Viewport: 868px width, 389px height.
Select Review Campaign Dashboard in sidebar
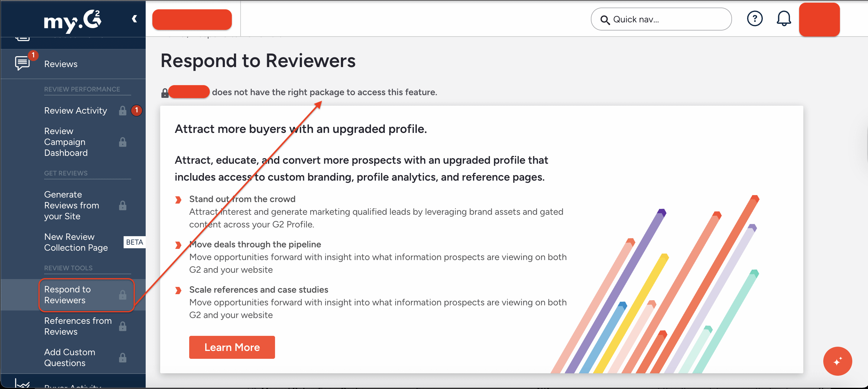[65, 142]
